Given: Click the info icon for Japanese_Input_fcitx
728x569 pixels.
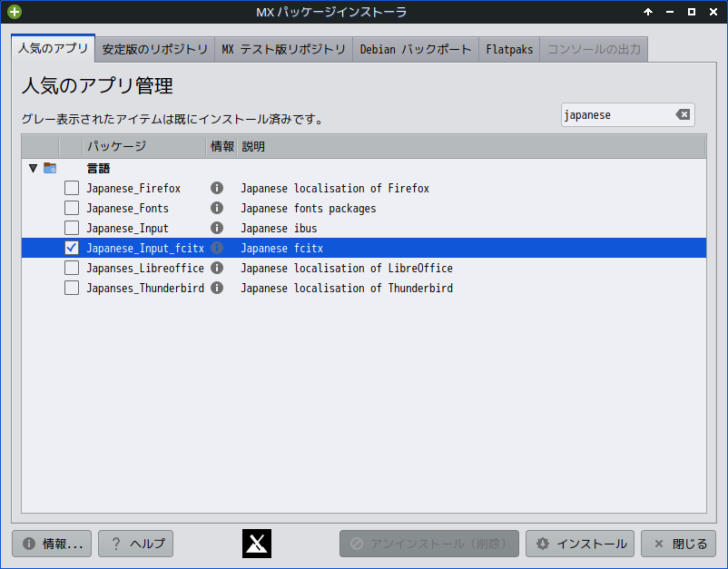Looking at the screenshot, I should [217, 248].
